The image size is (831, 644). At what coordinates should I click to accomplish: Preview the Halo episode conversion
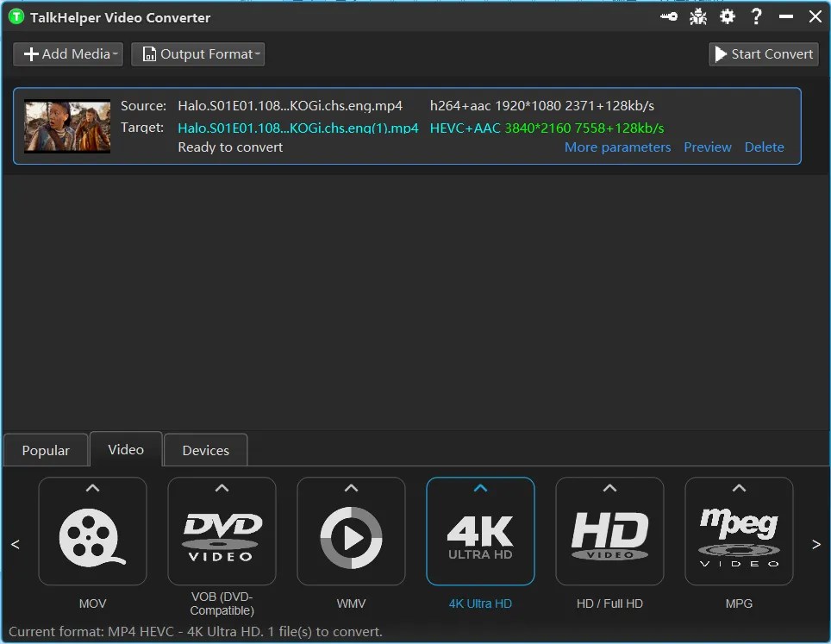(708, 147)
